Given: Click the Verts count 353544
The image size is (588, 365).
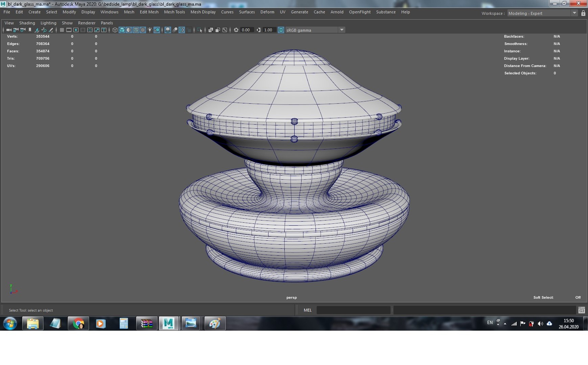Looking at the screenshot, I should (43, 36).
